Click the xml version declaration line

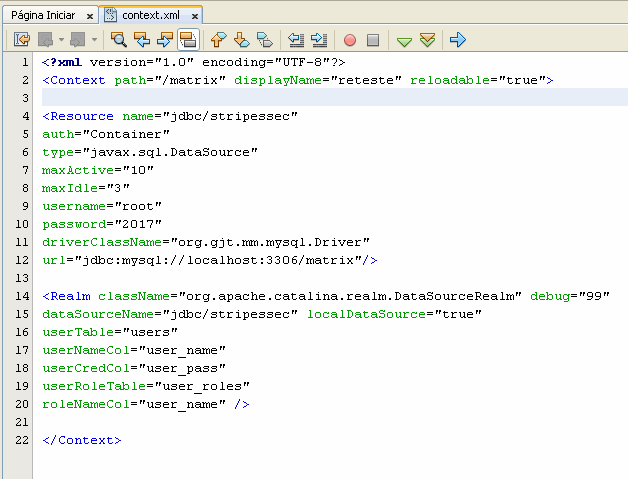193,62
